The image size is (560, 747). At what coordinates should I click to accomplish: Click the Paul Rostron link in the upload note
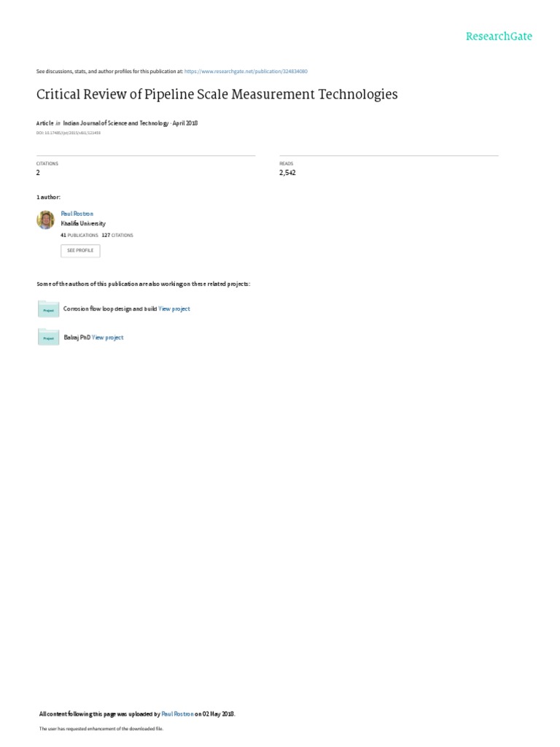(178, 713)
